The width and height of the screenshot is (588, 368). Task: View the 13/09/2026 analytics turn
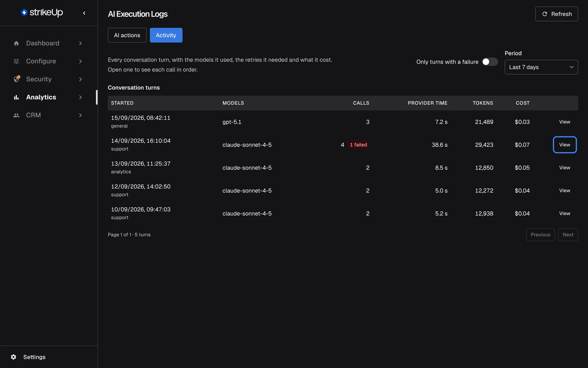(x=564, y=167)
